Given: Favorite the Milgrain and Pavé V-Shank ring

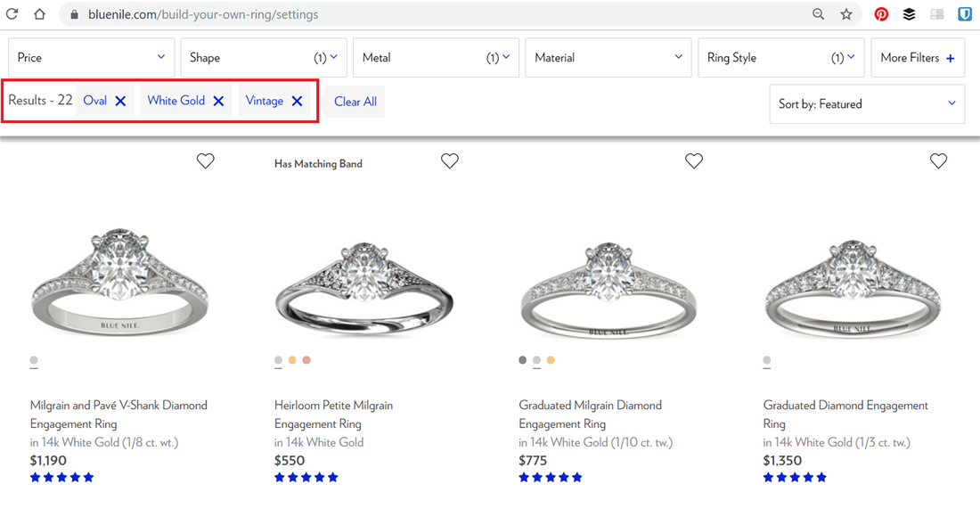Looking at the screenshot, I should pos(206,160).
